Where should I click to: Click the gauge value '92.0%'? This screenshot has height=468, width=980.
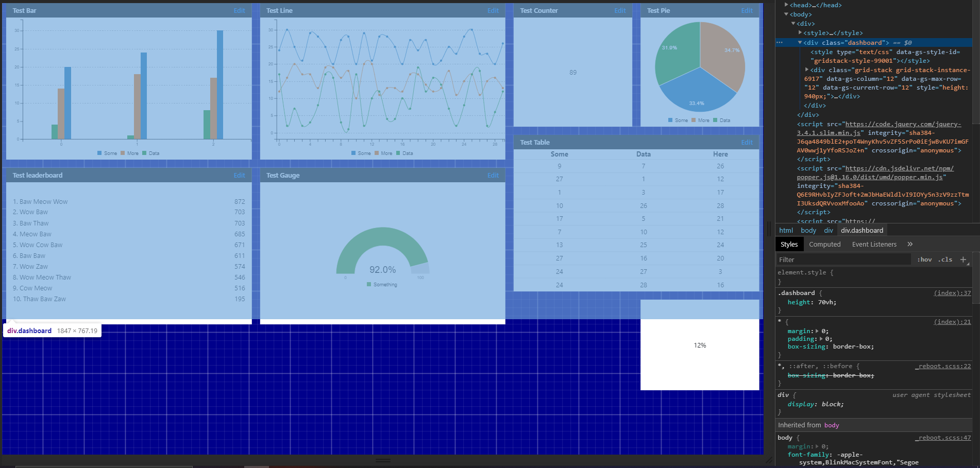click(382, 270)
